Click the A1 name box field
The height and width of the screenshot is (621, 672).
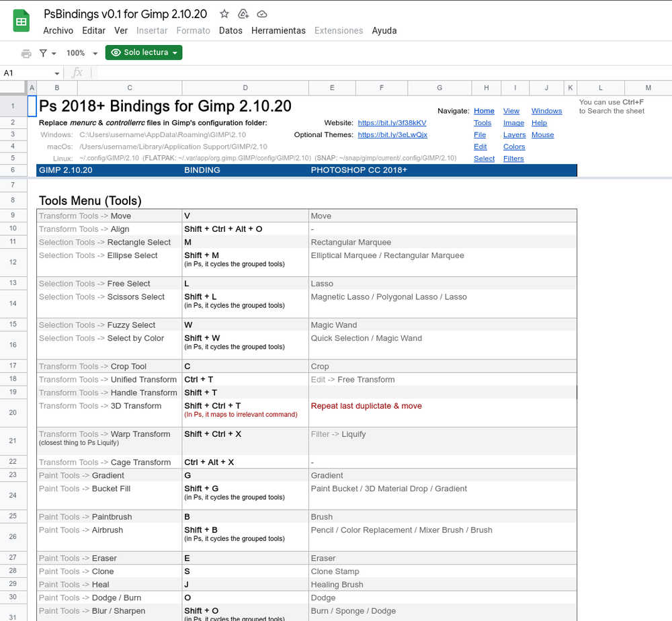coord(28,73)
